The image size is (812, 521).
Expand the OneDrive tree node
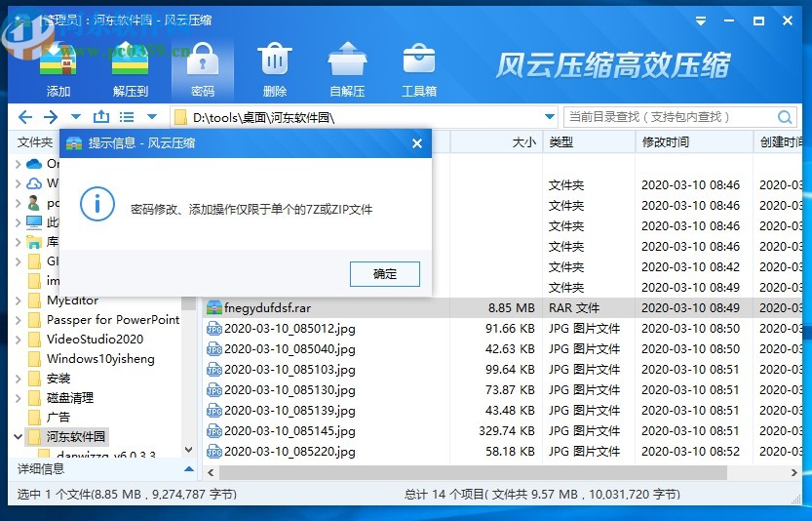click(x=19, y=164)
